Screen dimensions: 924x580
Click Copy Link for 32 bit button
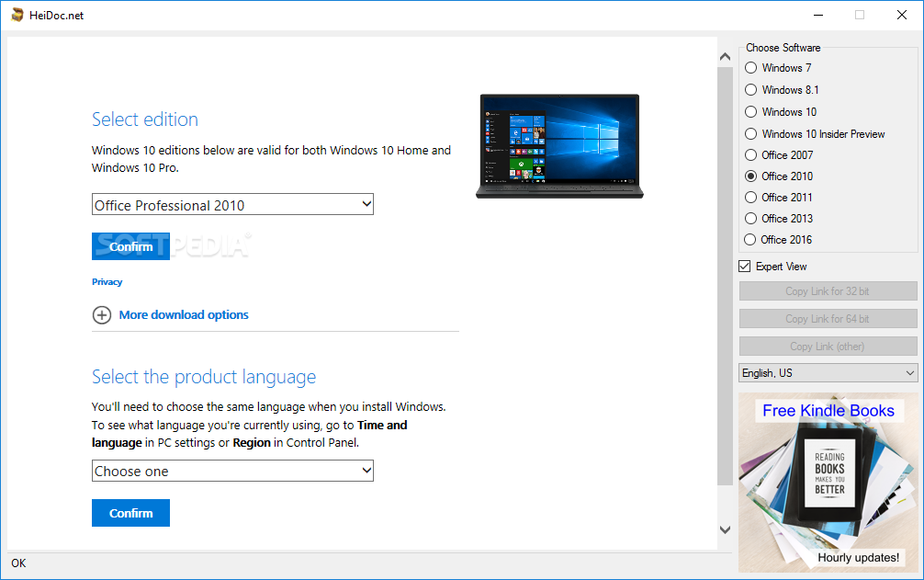click(x=828, y=291)
